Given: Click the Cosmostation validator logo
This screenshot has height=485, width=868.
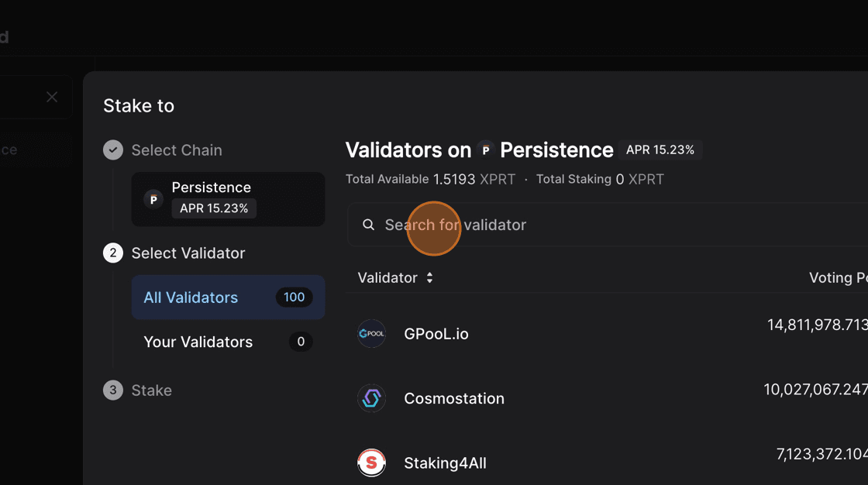Looking at the screenshot, I should pyautogui.click(x=371, y=398).
